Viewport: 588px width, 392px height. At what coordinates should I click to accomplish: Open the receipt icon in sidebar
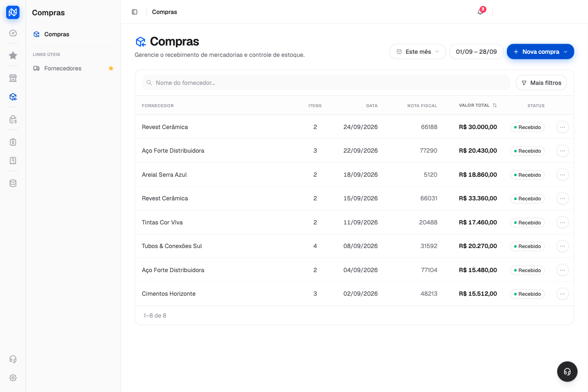tap(13, 161)
